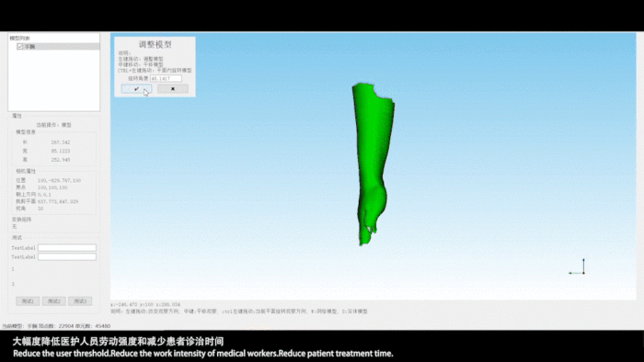Click the vertical arrow of the axis gizmo
The height and width of the screenshot is (362, 644).
[x=583, y=266]
